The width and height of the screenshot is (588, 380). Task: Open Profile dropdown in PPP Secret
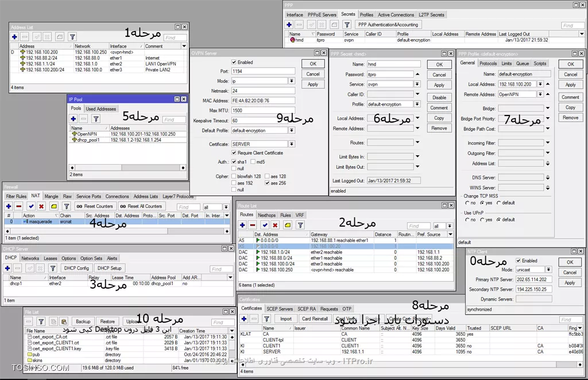click(417, 104)
